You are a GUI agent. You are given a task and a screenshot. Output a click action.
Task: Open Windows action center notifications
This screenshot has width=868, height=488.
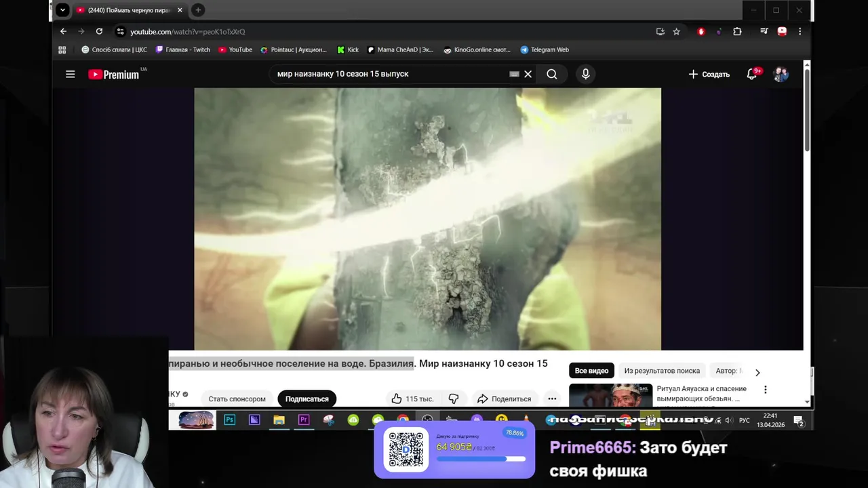[x=799, y=421]
